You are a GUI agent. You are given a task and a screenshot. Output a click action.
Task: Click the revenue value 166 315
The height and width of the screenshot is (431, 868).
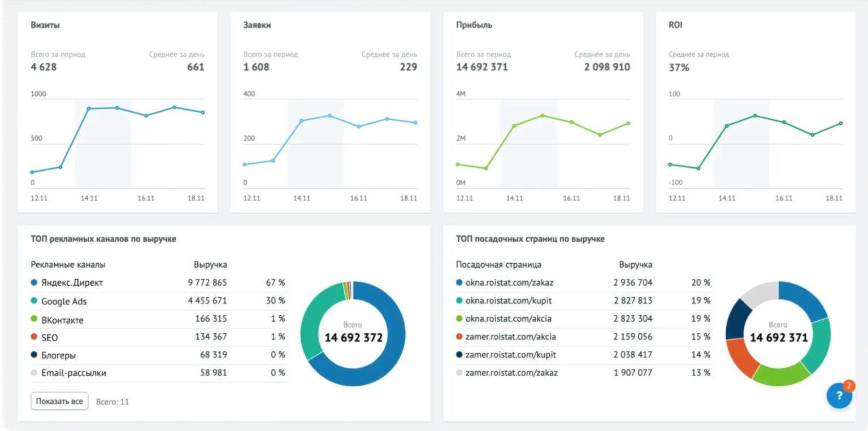pyautogui.click(x=211, y=319)
